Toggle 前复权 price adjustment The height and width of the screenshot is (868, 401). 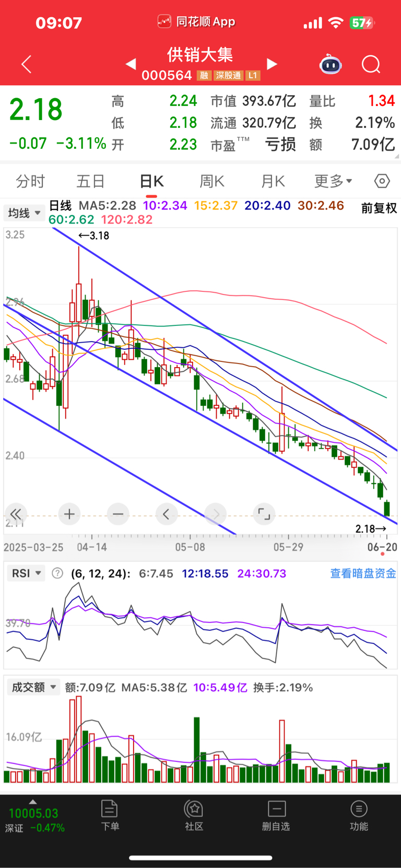tap(379, 208)
